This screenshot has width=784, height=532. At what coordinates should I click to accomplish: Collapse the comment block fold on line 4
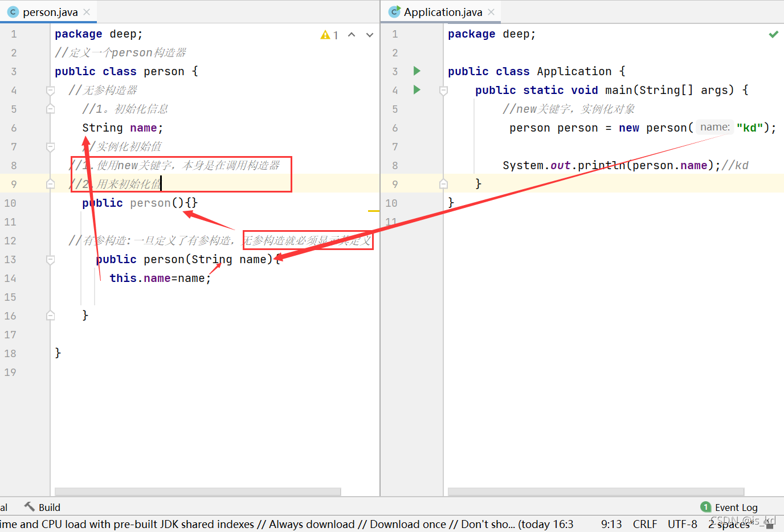(x=50, y=90)
